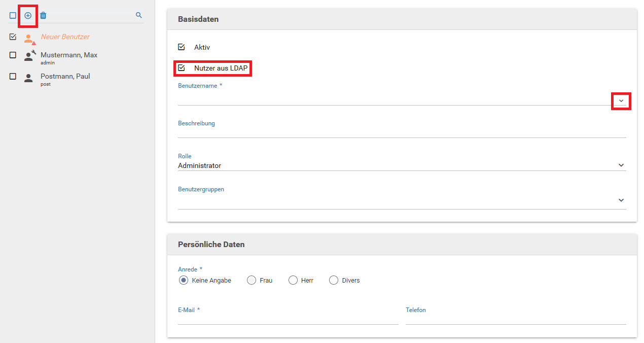This screenshot has width=644, height=343.
Task: Check the box beside Mustermann, Max
Action: coord(13,55)
